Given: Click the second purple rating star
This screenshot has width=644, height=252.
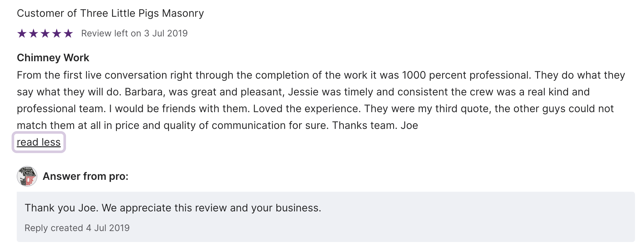Looking at the screenshot, I should pyautogui.click(x=33, y=34).
